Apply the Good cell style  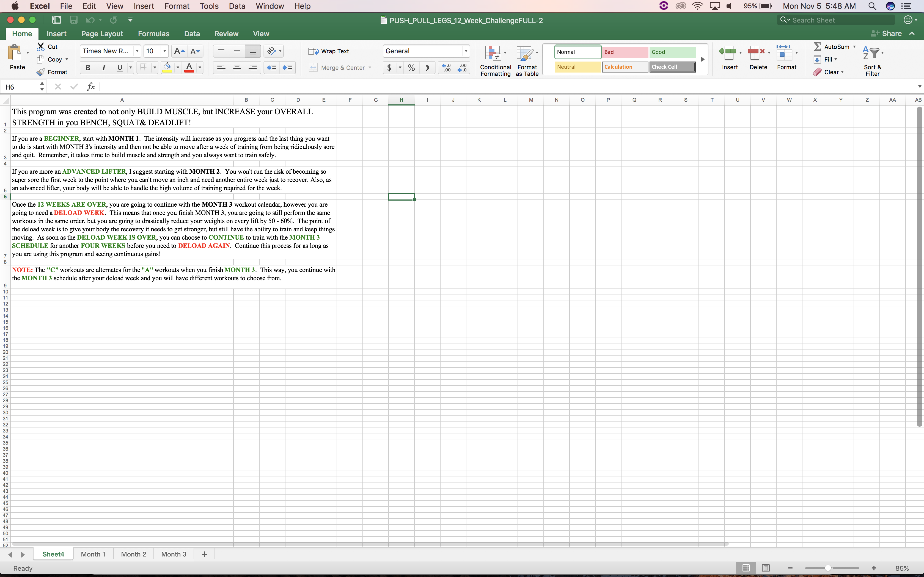[x=672, y=52]
